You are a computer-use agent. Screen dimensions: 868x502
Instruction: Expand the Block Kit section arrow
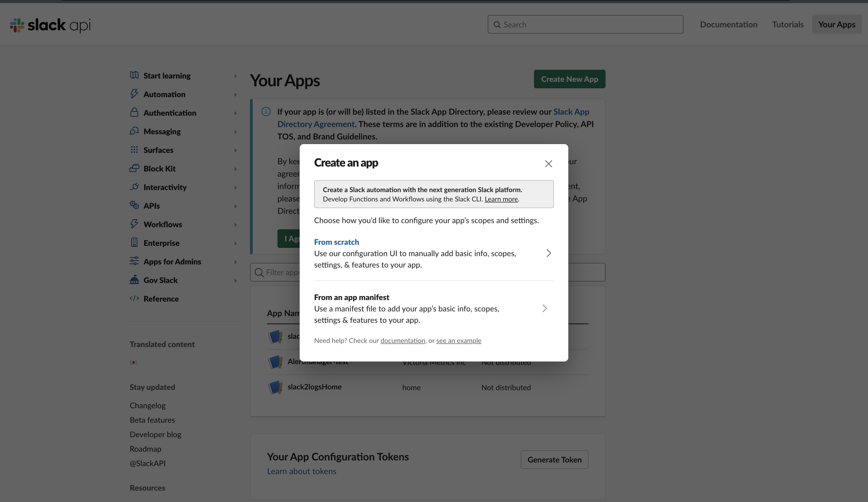pos(236,169)
